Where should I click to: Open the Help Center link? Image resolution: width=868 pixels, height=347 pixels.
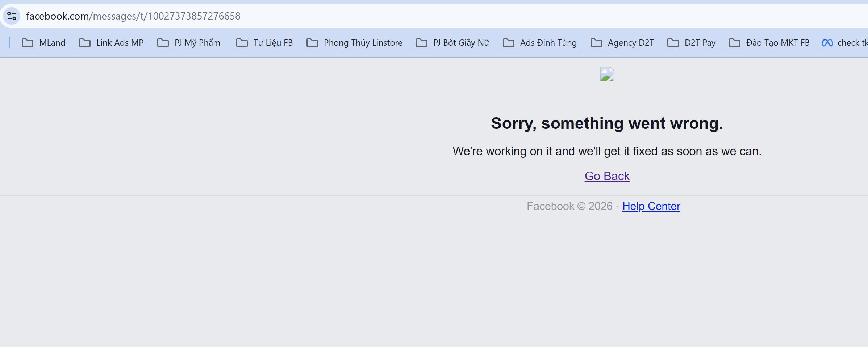tap(651, 206)
